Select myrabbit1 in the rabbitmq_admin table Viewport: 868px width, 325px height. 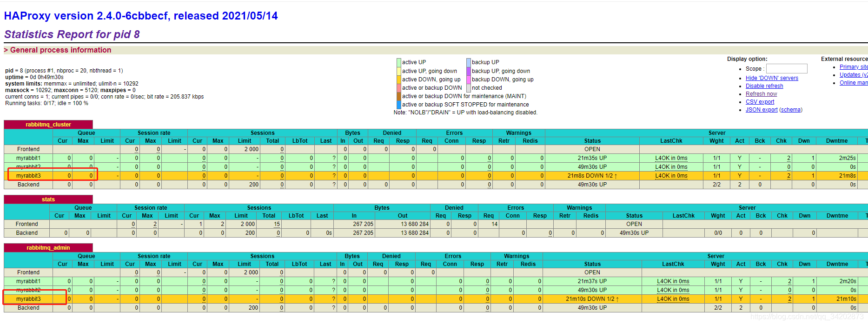(x=28, y=281)
